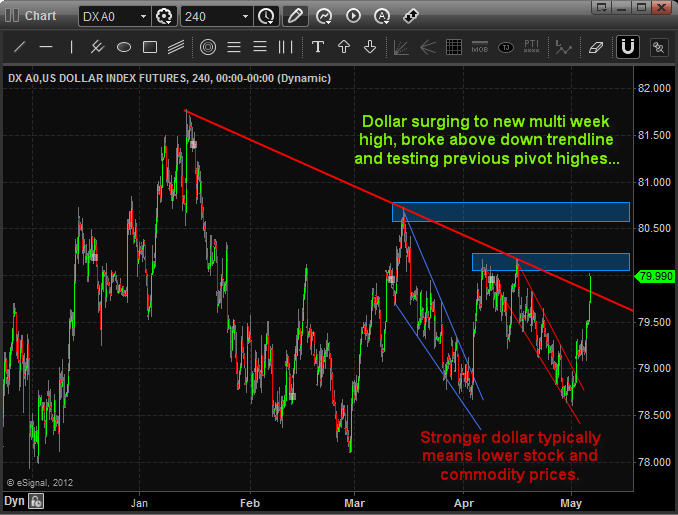Select the upper blue resistance rectangle
Screen dimensions: 678x515
pos(510,212)
